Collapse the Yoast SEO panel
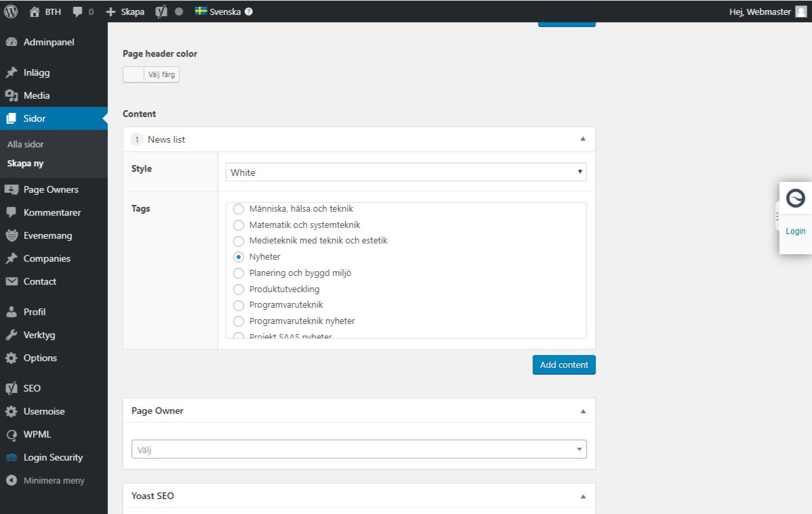 click(583, 496)
